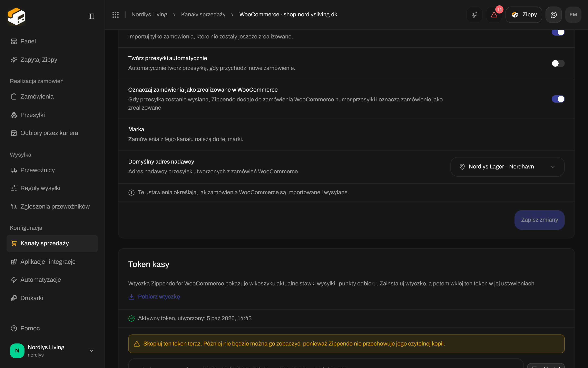Navigate to Nordlys Living breadcrumb

pos(149,15)
